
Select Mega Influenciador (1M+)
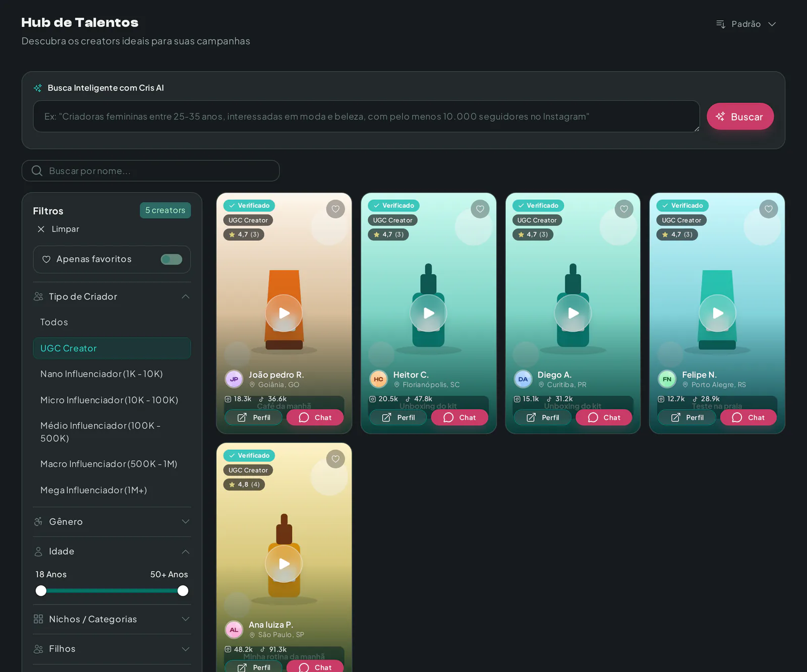(112, 490)
